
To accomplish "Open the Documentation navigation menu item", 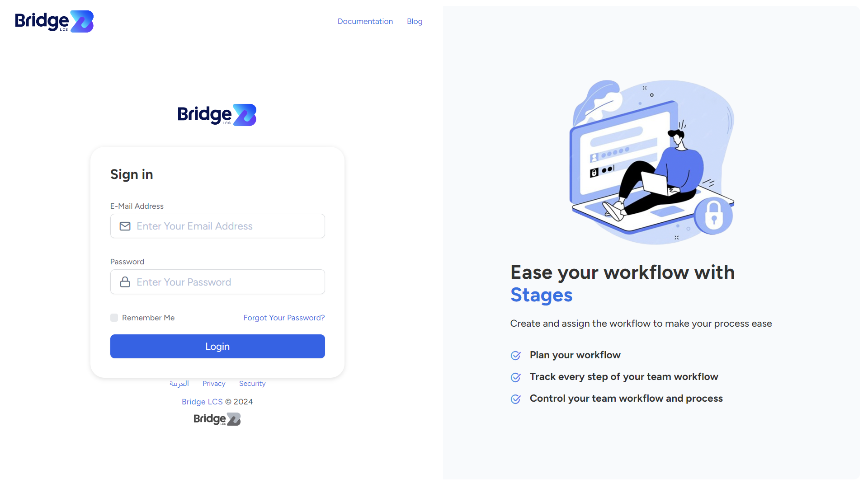I will pos(365,21).
